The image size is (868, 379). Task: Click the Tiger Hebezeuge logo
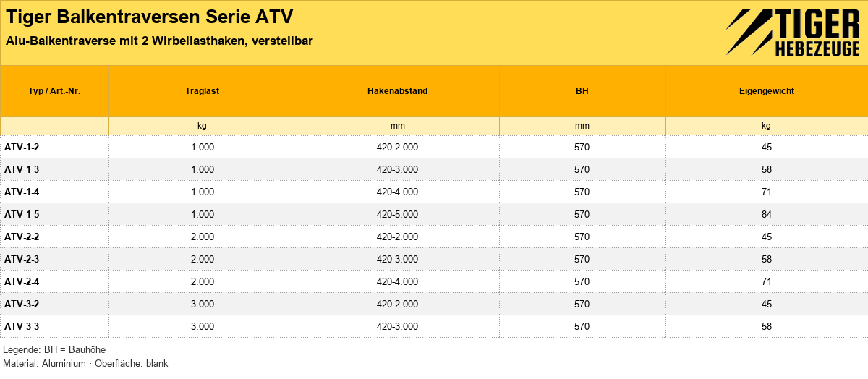[x=793, y=33]
